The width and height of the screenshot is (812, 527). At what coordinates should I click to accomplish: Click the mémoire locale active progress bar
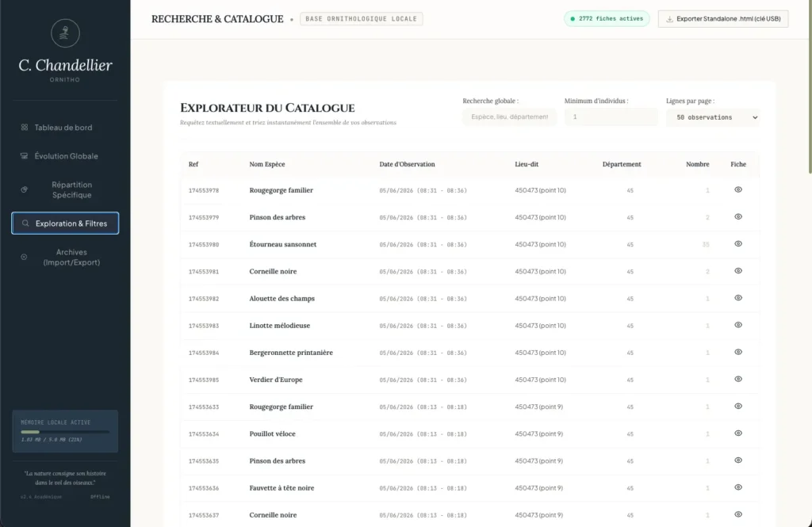[x=65, y=432]
